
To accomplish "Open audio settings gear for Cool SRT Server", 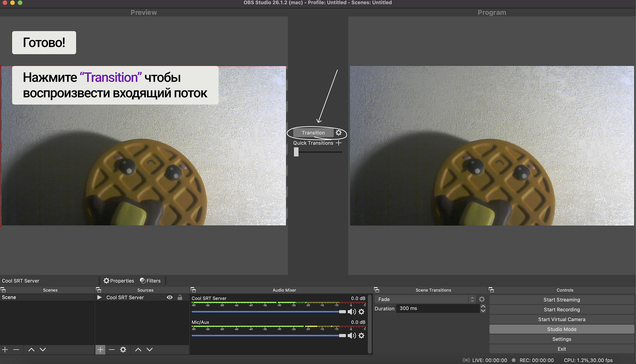I will pyautogui.click(x=362, y=312).
